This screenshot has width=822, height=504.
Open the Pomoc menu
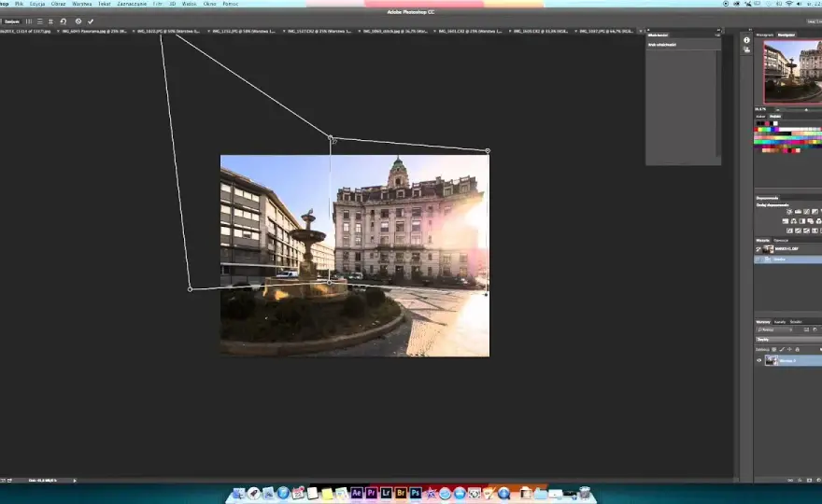[x=230, y=4]
